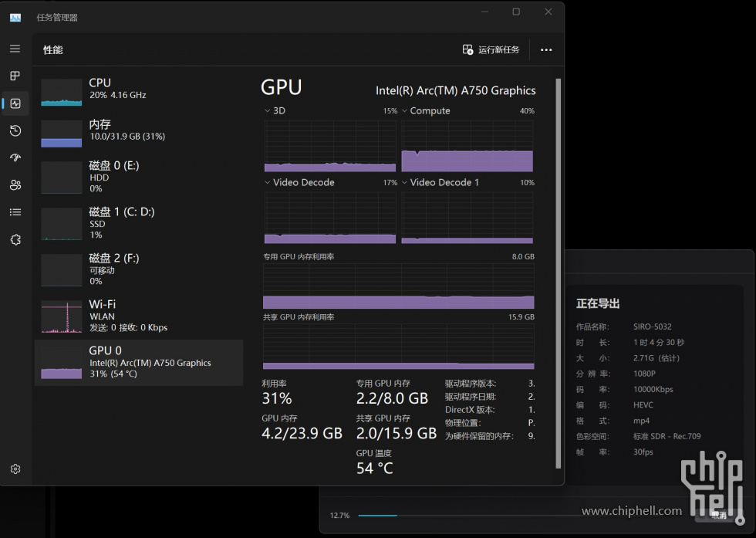
Task: Select 磁盘 0 (E:) HDD entry
Action: (x=139, y=177)
